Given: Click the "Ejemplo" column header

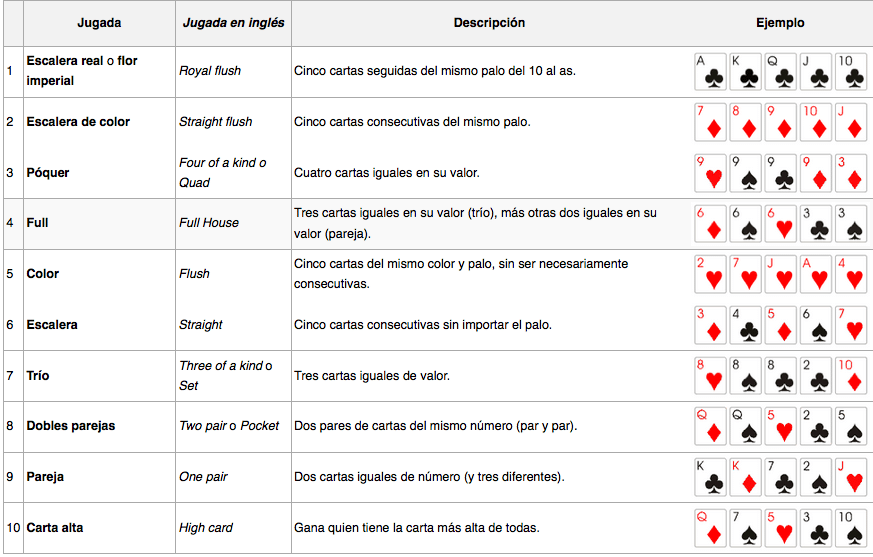Looking at the screenshot, I should [780, 23].
